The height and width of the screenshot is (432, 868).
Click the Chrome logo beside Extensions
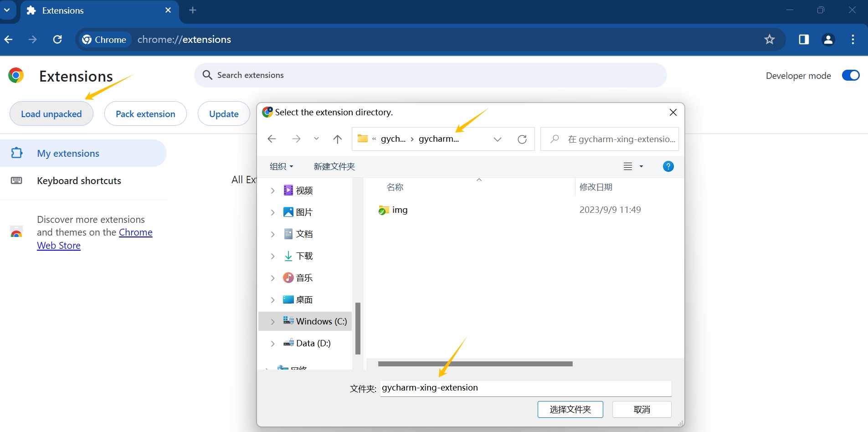click(x=16, y=76)
